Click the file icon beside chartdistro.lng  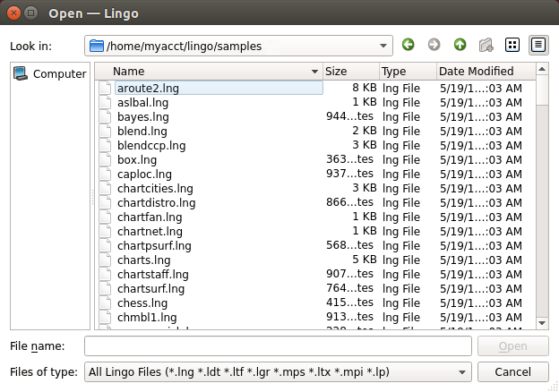[105, 202]
